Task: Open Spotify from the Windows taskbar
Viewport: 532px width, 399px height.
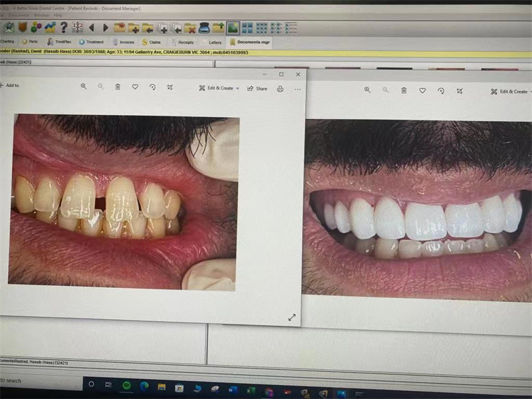Action: (126, 386)
